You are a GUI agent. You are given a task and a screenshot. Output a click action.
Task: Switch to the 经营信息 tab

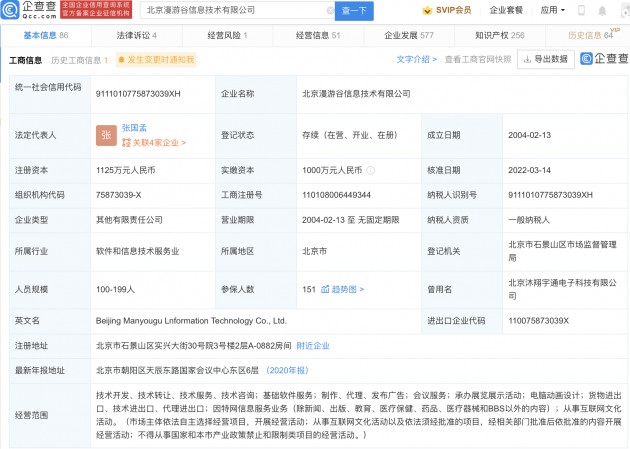[x=318, y=35]
